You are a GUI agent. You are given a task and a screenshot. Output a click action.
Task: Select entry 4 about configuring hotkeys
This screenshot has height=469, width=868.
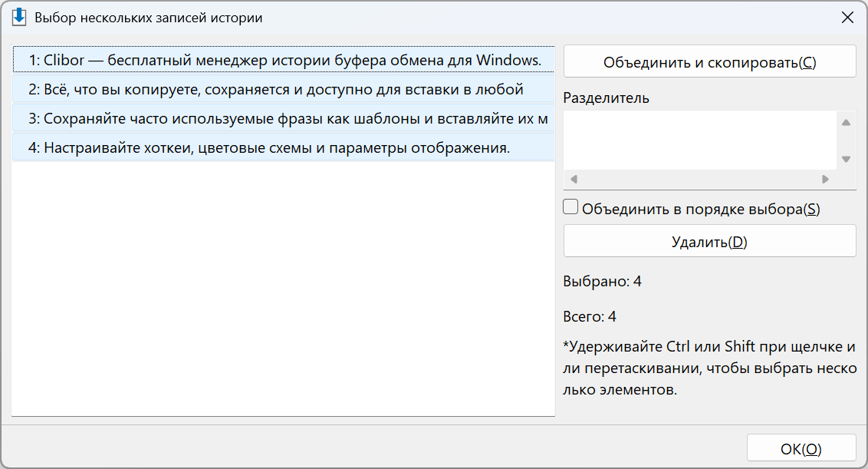click(x=284, y=148)
